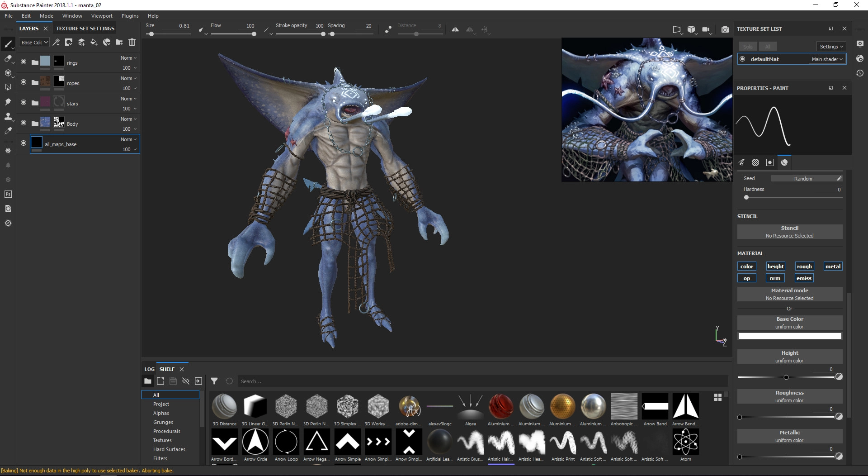
Task: Disable the height material channel
Action: (x=775, y=267)
